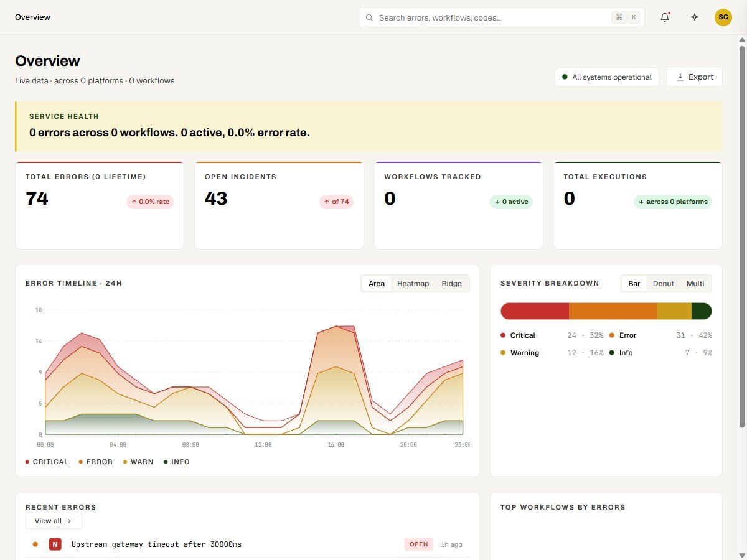
Task: Click the Overview breadcrumb in top bar
Action: (x=32, y=17)
